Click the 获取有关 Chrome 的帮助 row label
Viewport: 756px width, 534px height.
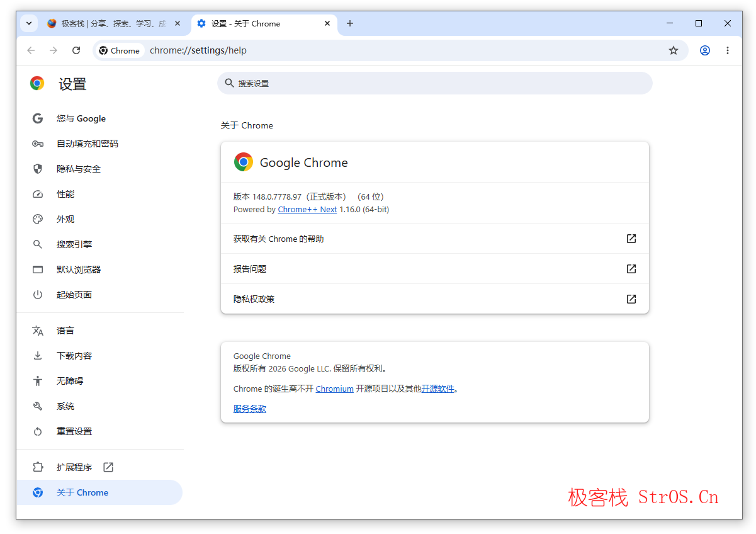point(279,239)
